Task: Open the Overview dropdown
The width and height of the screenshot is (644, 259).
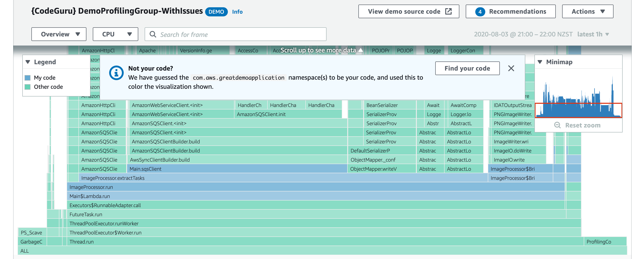Action: [x=59, y=34]
